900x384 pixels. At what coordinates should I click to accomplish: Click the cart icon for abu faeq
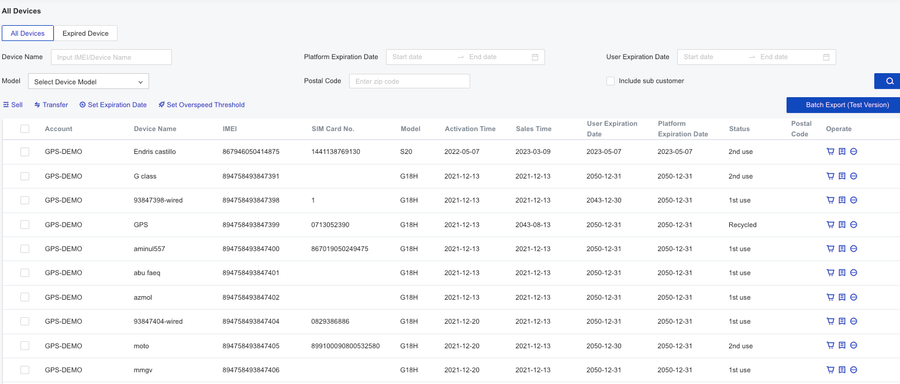(x=830, y=273)
